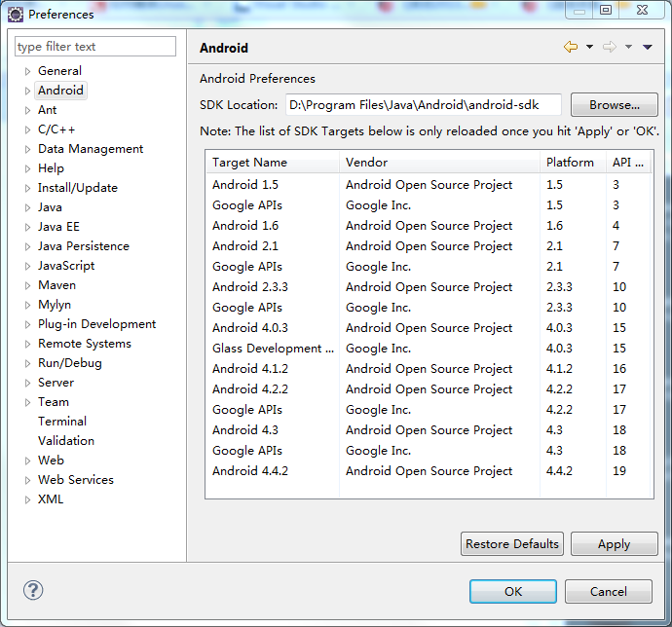Select the Web Services category
This screenshot has width=672, height=627.
pyautogui.click(x=75, y=480)
